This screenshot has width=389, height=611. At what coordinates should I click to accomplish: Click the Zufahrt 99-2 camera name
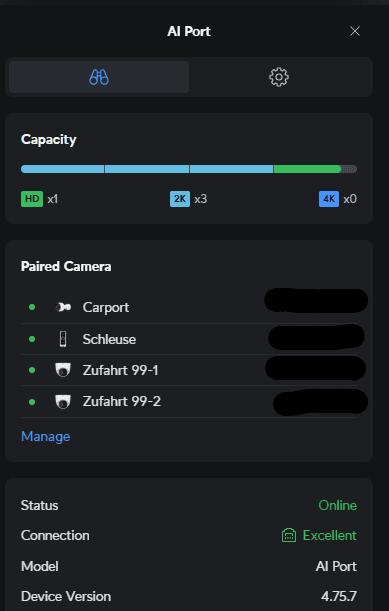pyautogui.click(x=122, y=401)
